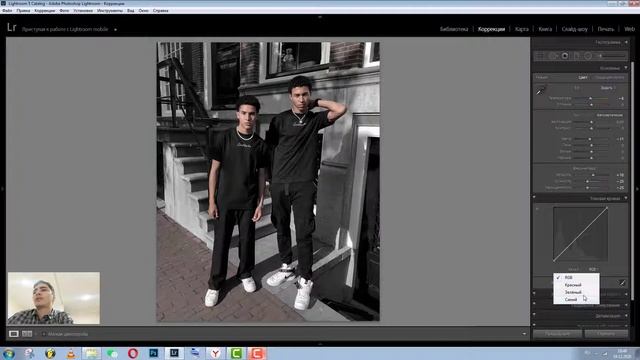The image size is (640, 360).
Task: Switch to the Книга module
Action: click(545, 29)
